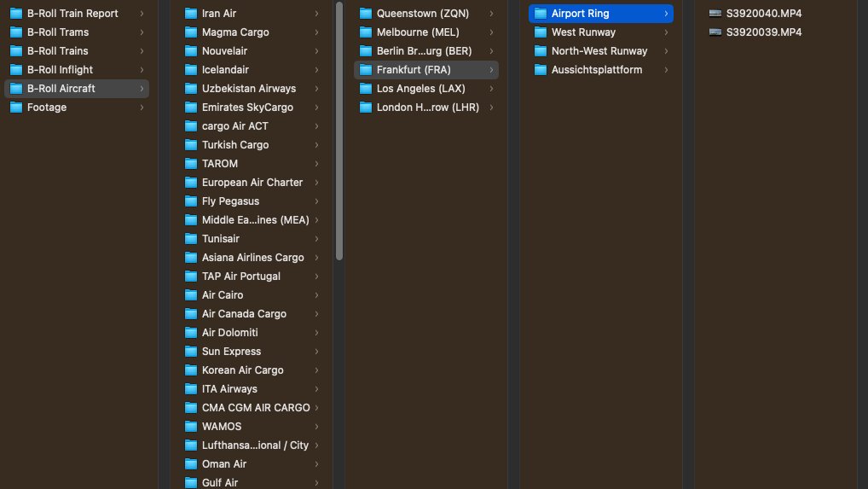This screenshot has width=868, height=489.
Task: Select the Frankfurt (FRA) folder name
Action: pyautogui.click(x=414, y=70)
